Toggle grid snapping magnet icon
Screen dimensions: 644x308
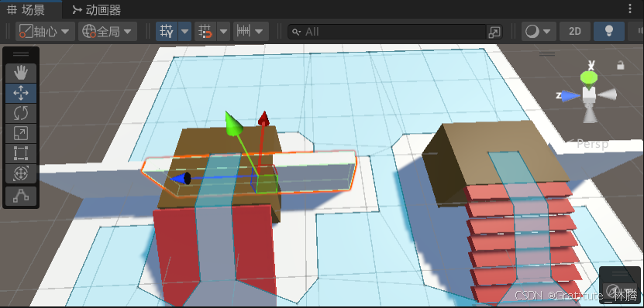205,32
